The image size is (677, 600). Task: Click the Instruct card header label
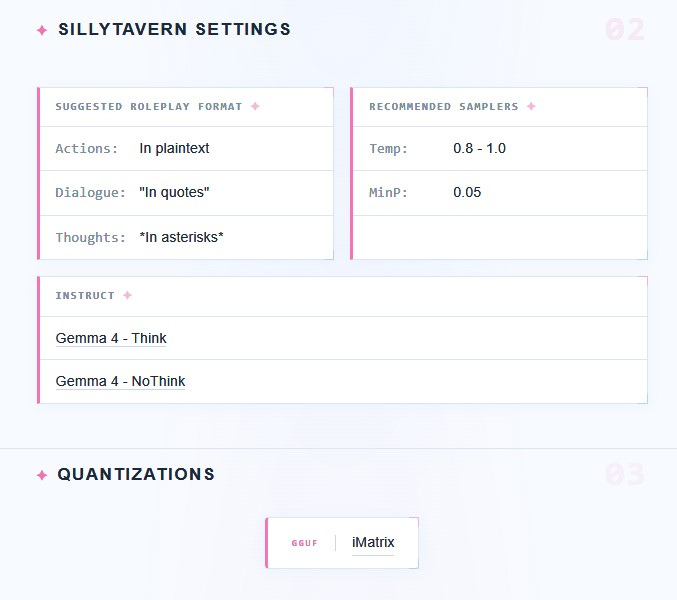pyautogui.click(x=85, y=296)
